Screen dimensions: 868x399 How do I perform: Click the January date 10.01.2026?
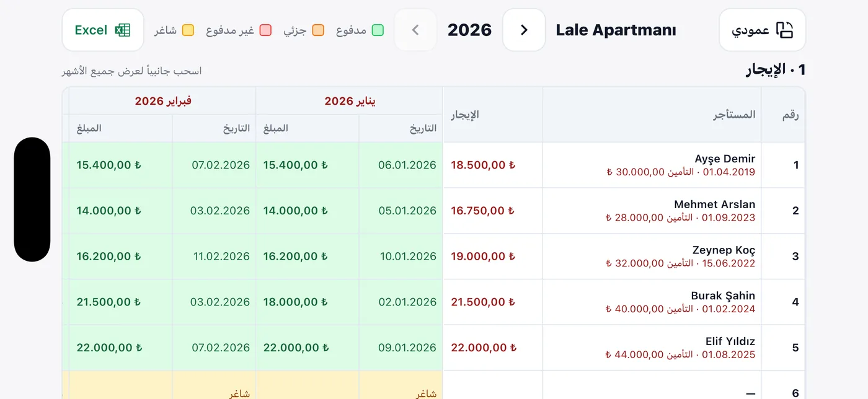pyautogui.click(x=408, y=256)
